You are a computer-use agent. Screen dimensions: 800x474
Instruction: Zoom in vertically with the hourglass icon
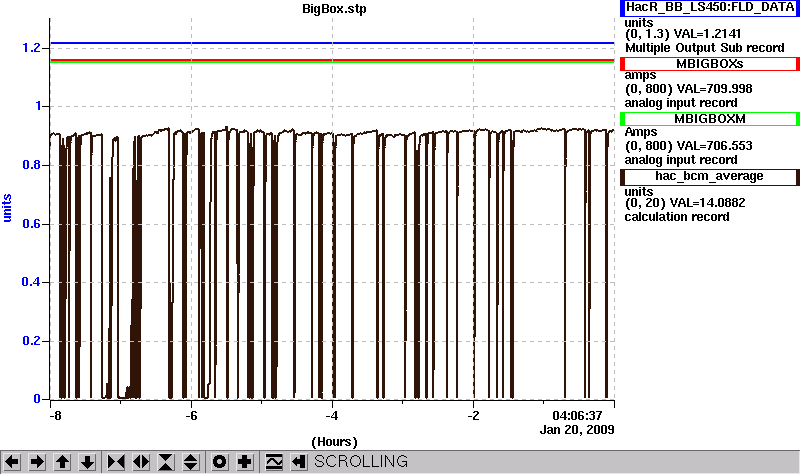pos(166,462)
